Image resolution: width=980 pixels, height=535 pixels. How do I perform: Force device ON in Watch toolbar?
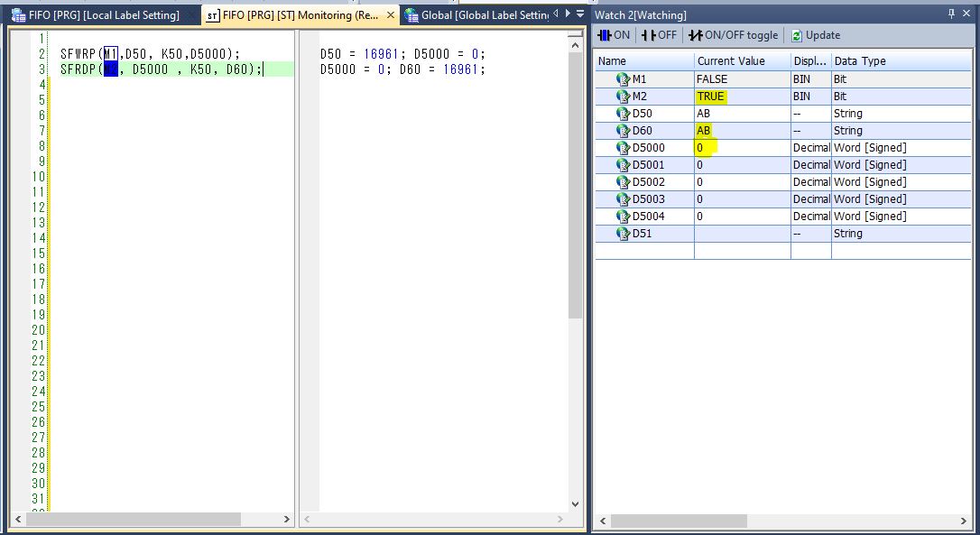(614, 35)
